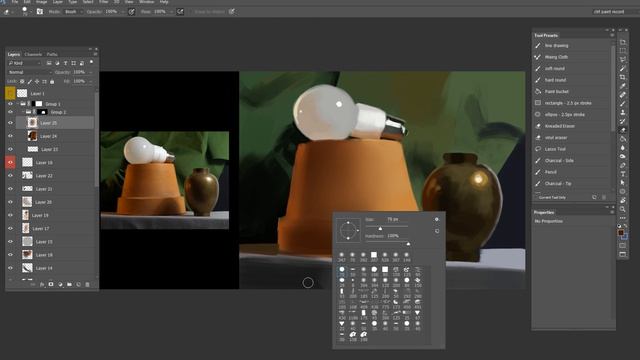Choose Lasso Tool preset

click(571, 149)
